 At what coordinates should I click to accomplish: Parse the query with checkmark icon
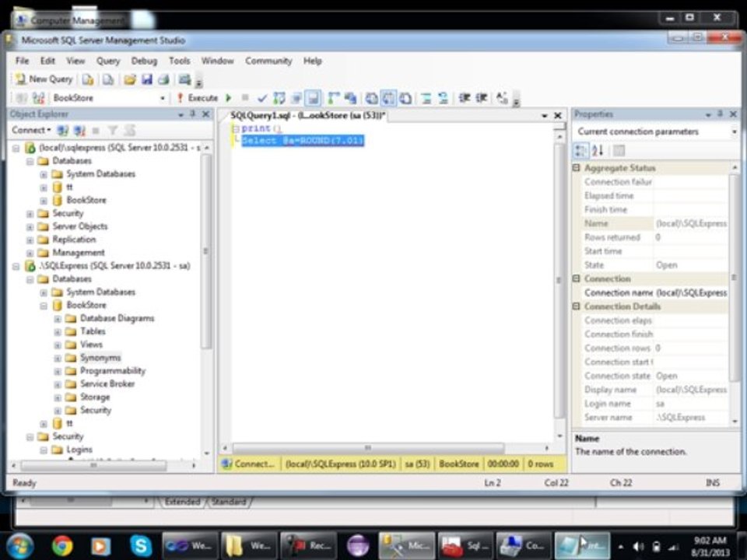(261, 98)
